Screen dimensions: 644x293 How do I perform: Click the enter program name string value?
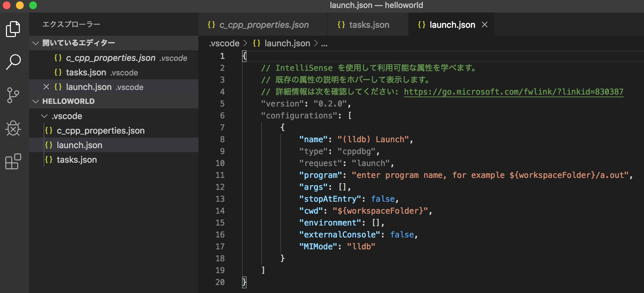[490, 175]
